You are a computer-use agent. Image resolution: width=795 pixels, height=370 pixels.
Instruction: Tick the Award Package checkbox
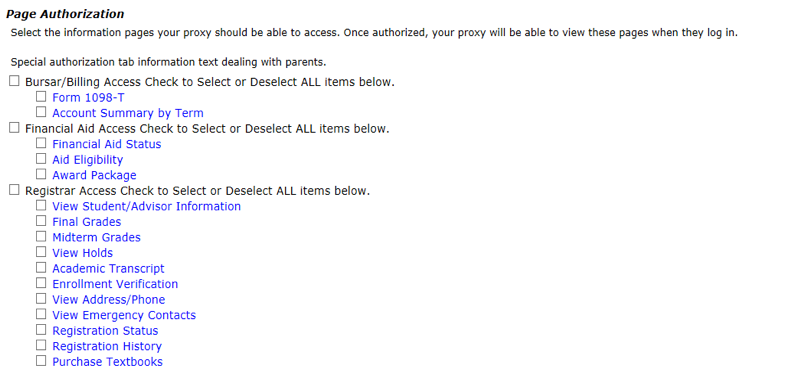(x=41, y=174)
